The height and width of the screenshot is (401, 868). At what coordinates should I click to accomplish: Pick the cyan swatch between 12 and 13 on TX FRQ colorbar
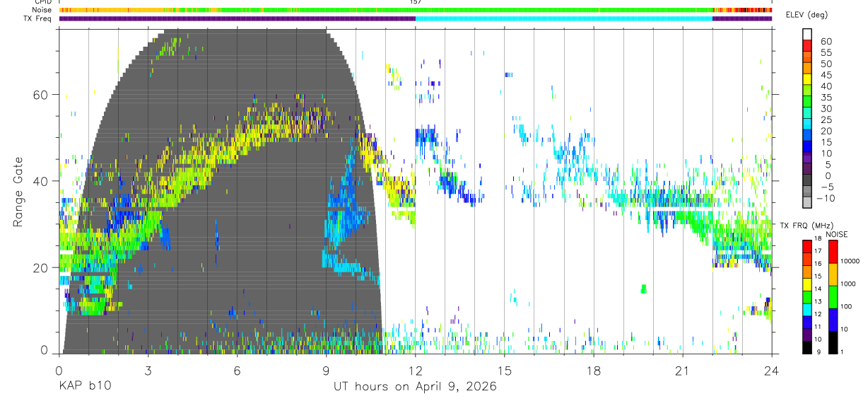(x=808, y=309)
